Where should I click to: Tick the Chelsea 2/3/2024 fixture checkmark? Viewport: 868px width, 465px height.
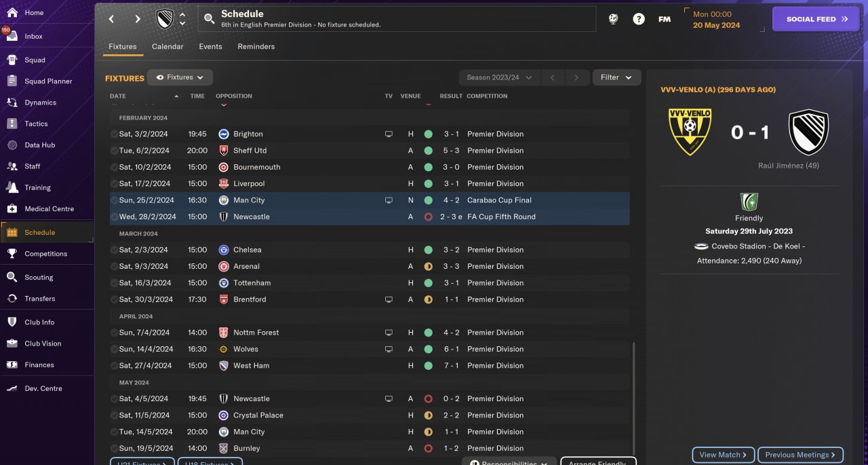click(x=114, y=250)
